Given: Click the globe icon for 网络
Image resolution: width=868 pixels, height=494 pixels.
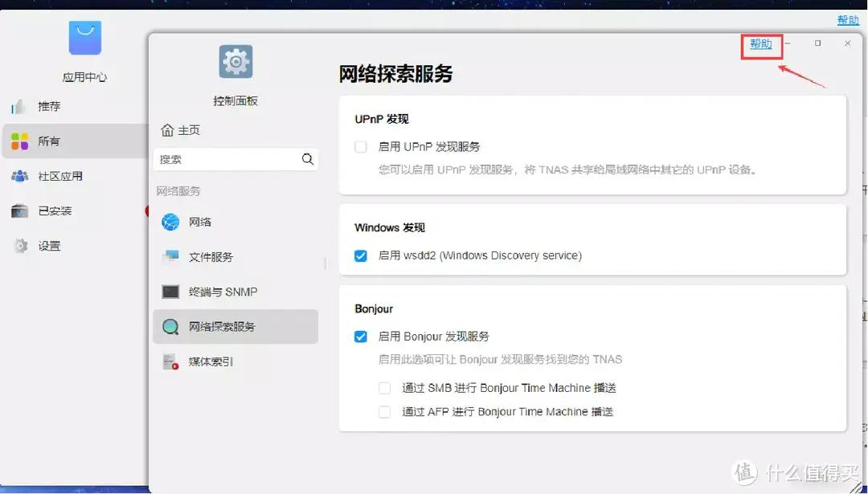Looking at the screenshot, I should pyautogui.click(x=170, y=222).
